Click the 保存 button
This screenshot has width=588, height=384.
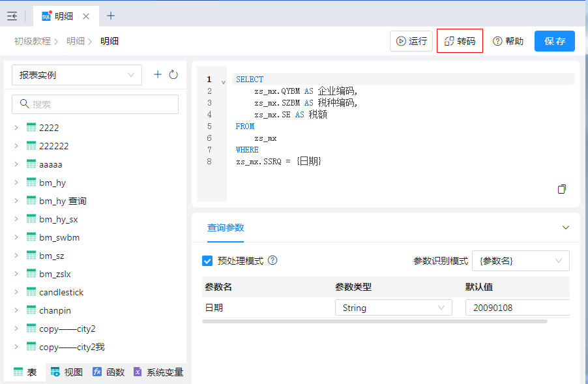[554, 41]
